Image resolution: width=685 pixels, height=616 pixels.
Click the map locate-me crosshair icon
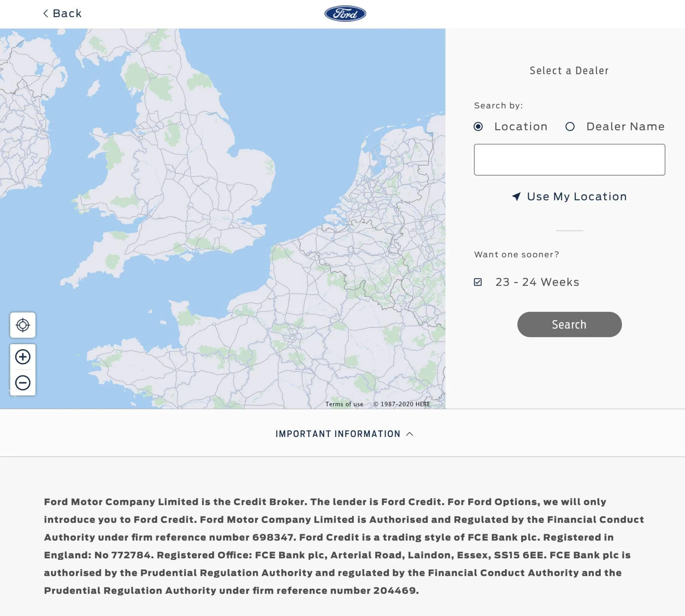pos(23,325)
